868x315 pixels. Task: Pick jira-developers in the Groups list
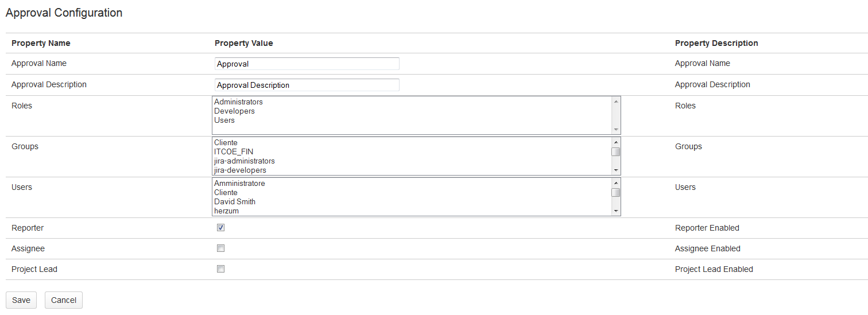point(240,170)
